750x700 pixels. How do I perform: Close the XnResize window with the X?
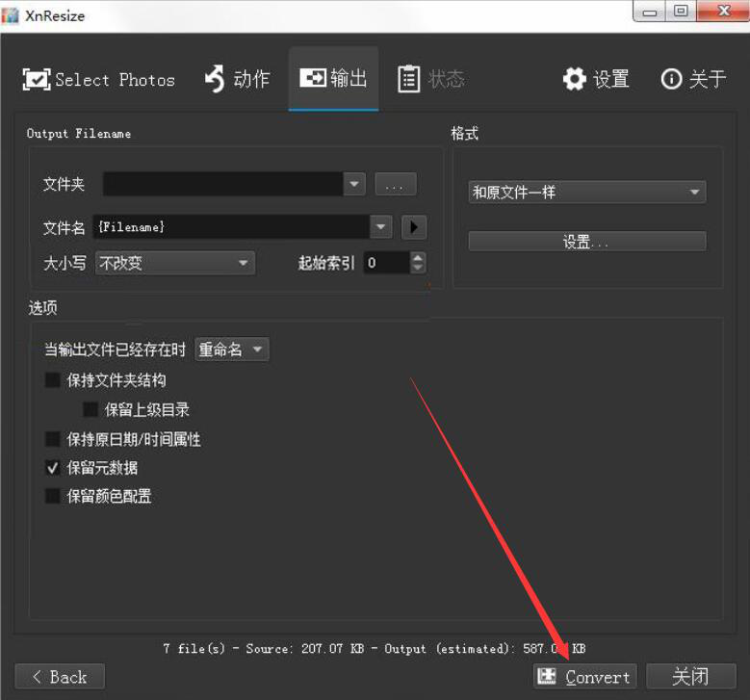point(723,12)
